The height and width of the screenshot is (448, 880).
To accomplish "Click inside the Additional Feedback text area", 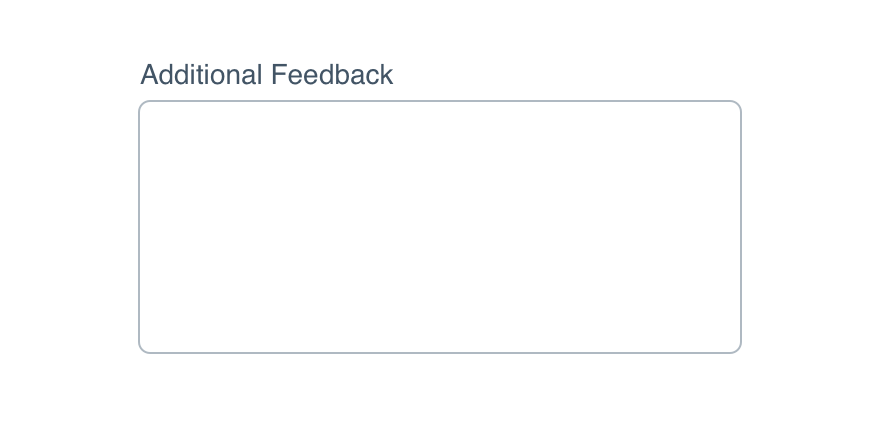I will click(440, 227).
